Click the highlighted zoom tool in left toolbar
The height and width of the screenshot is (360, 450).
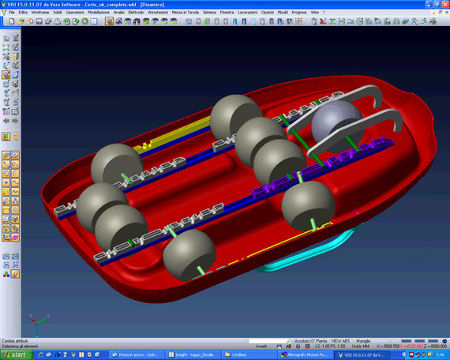pyautogui.click(x=6, y=75)
